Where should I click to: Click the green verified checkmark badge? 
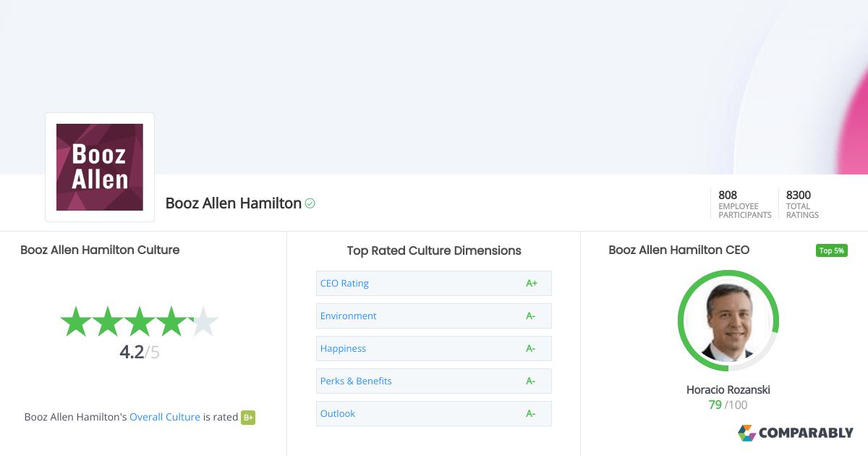pyautogui.click(x=310, y=203)
